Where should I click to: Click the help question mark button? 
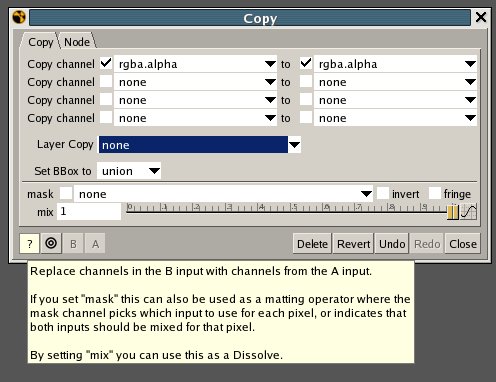(29, 244)
